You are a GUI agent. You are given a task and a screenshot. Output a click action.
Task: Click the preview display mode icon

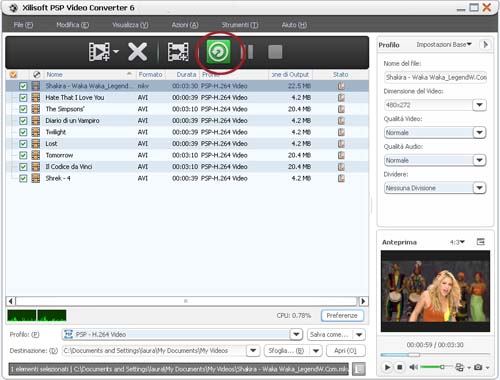point(459,367)
